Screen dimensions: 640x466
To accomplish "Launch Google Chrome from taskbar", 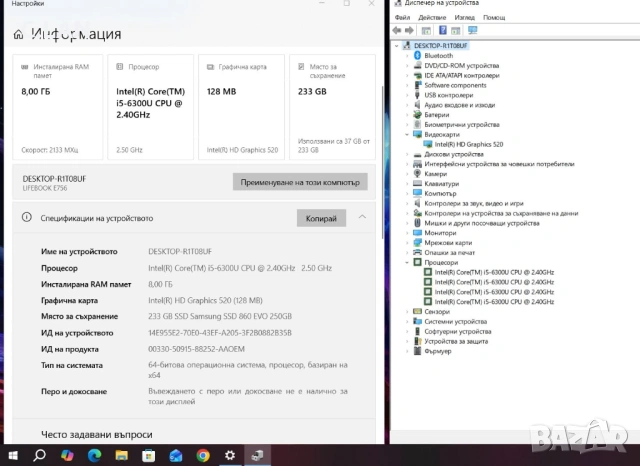I will click(x=203, y=455).
